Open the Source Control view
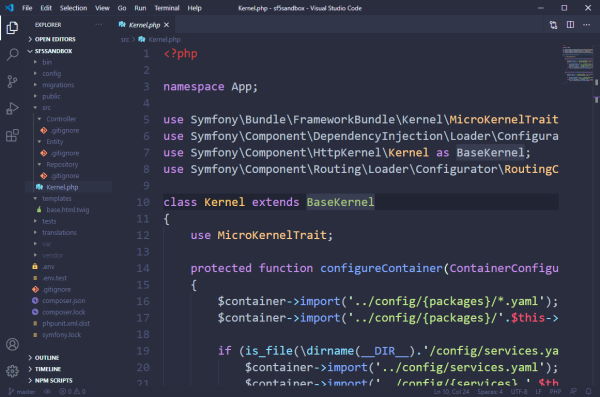Image resolution: width=600 pixels, height=397 pixels. [x=12, y=81]
